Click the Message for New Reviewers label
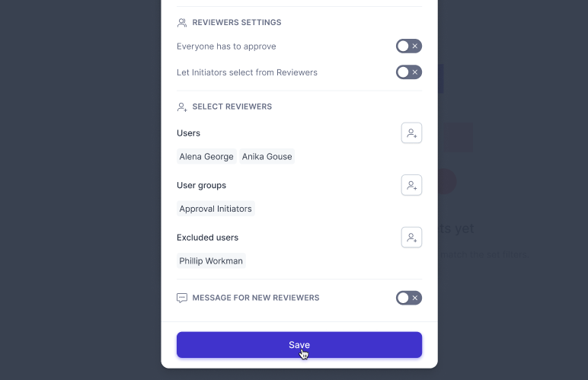The image size is (588, 380). pyautogui.click(x=256, y=298)
